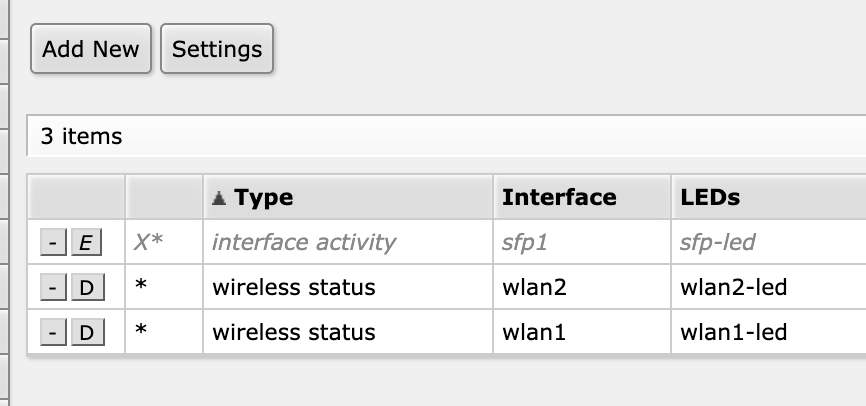Sort by the Interface column header
866x406 pixels.
(x=559, y=198)
